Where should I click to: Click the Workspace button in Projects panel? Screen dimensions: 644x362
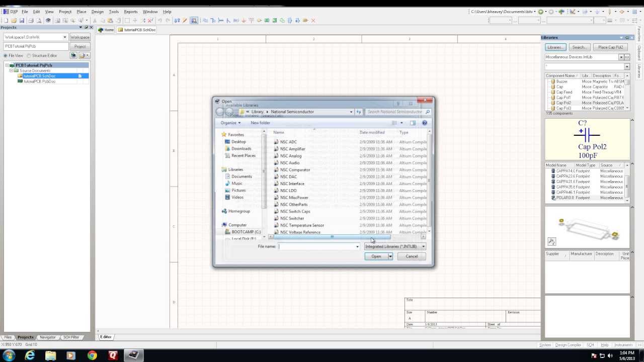coord(79,37)
